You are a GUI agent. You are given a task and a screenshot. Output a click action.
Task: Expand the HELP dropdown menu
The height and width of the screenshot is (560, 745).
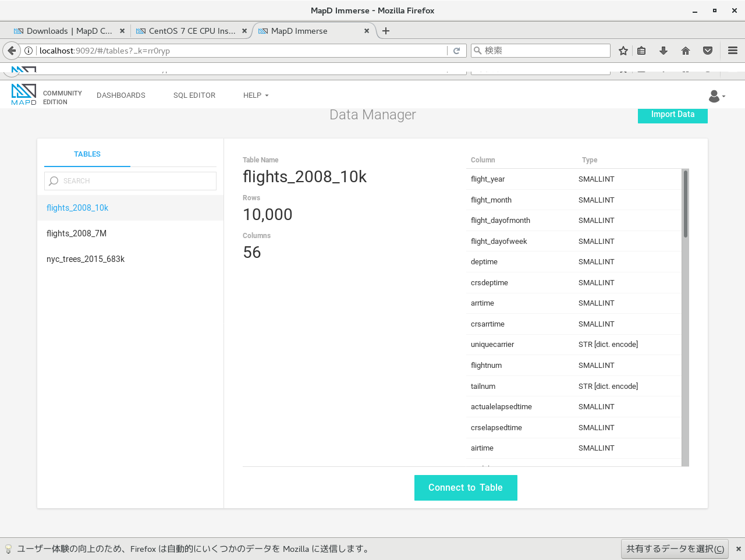click(x=256, y=95)
